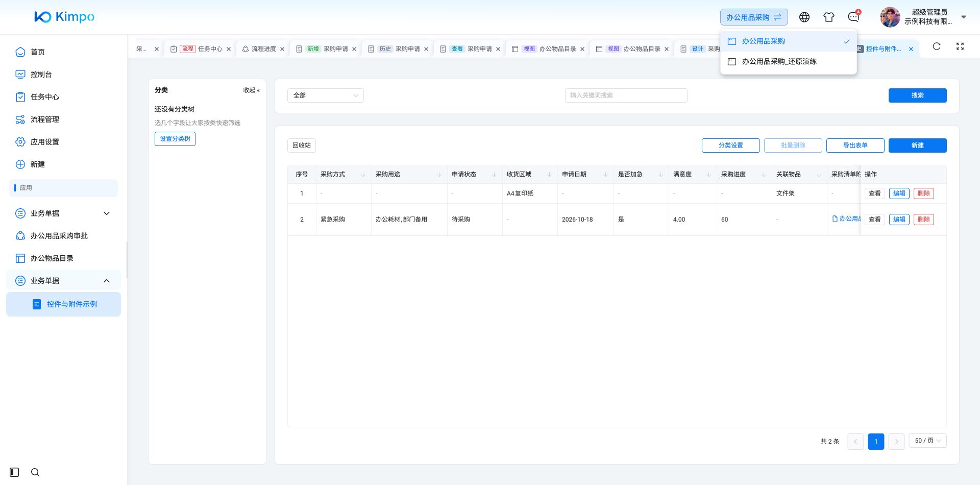Select page 1 in pagination
The width and height of the screenshot is (980, 485).
pos(876,441)
